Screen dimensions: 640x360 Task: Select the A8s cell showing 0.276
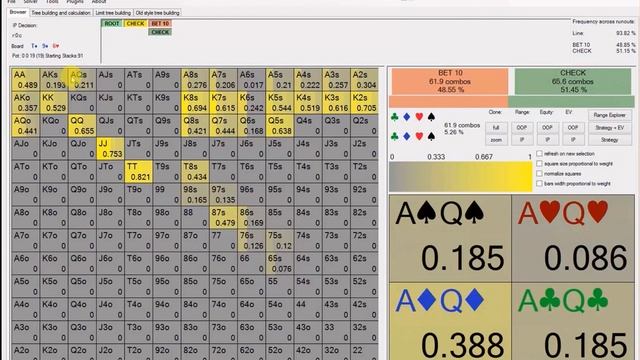(x=195, y=80)
